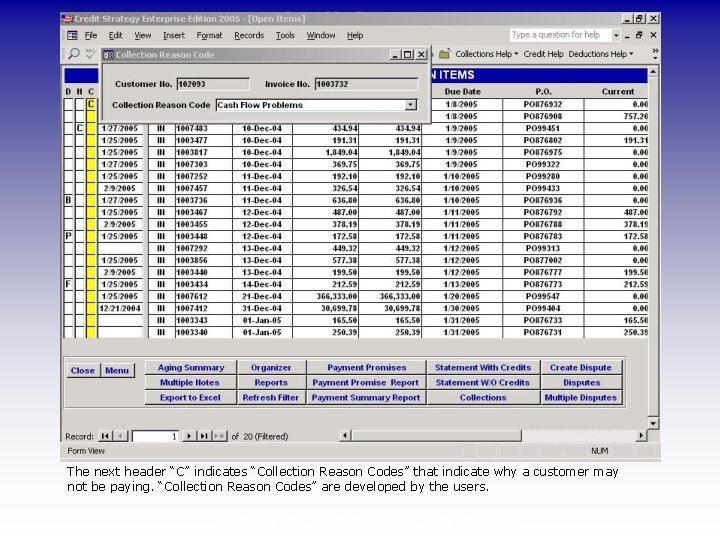Click the Invoice No. field
The width and height of the screenshot is (720, 540).
tap(366, 84)
